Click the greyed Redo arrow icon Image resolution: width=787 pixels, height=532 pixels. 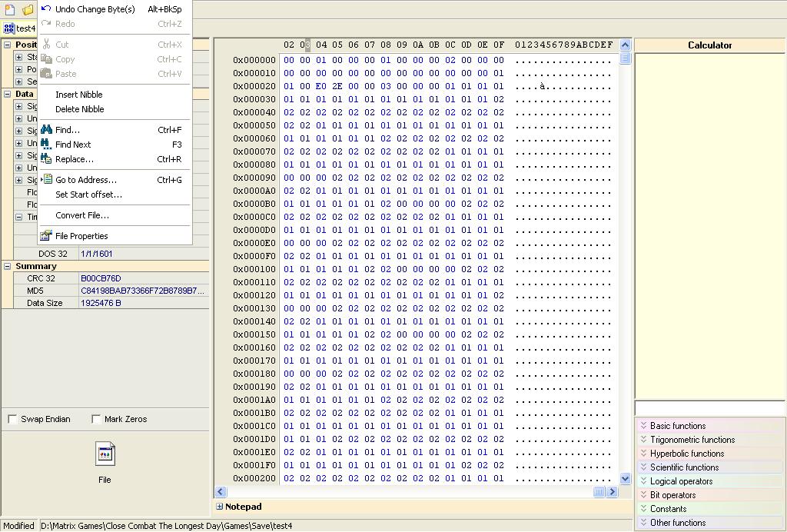click(46, 23)
